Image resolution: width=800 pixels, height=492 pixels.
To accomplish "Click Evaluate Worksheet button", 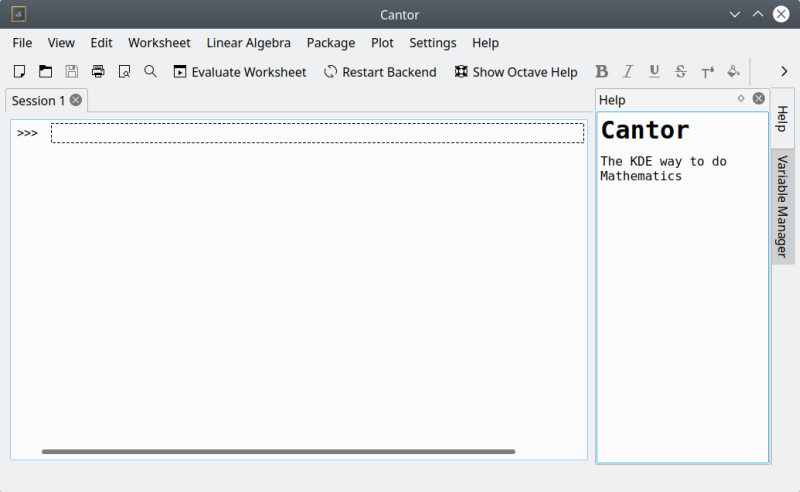I will 240,72.
